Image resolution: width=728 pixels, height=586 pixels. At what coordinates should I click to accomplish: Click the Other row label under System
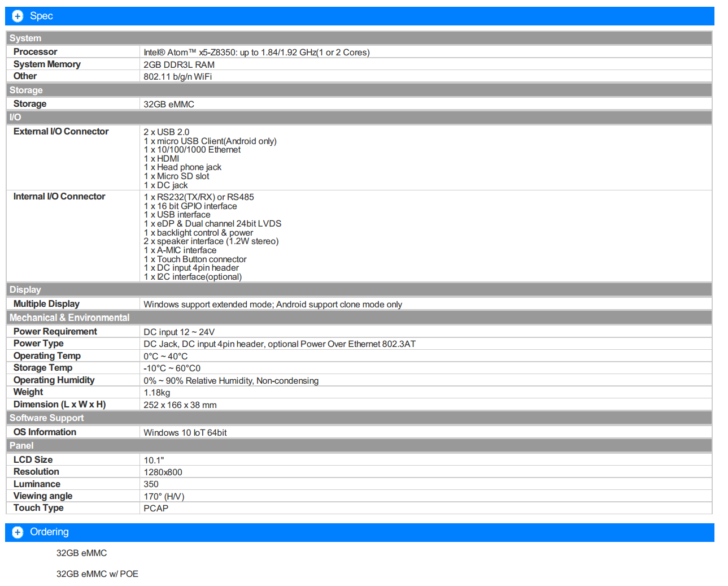click(25, 76)
